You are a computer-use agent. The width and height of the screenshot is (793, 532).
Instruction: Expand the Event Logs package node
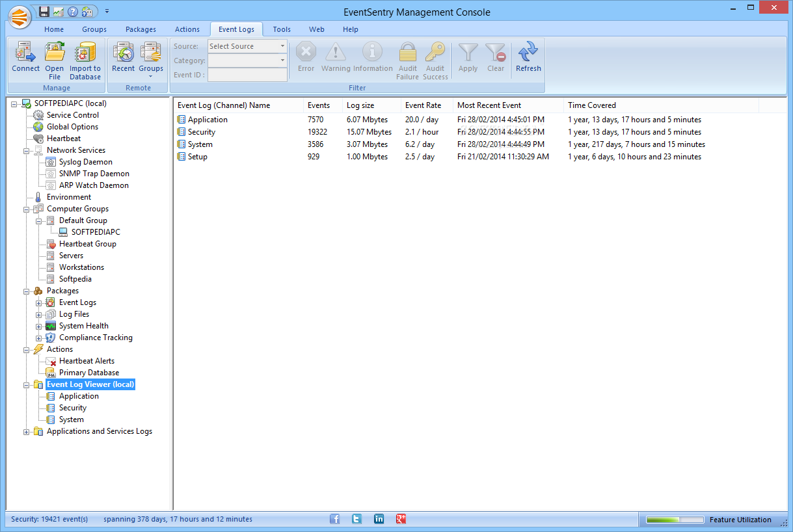(39, 302)
